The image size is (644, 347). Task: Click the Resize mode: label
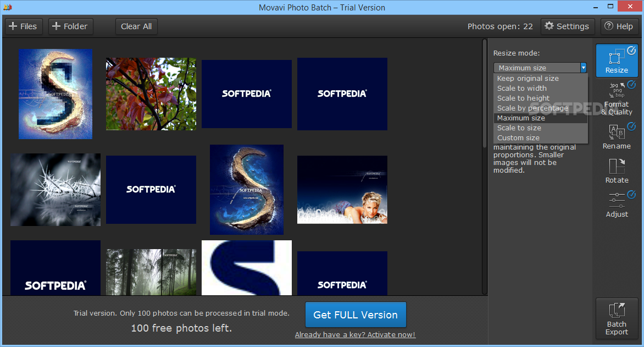(x=517, y=53)
